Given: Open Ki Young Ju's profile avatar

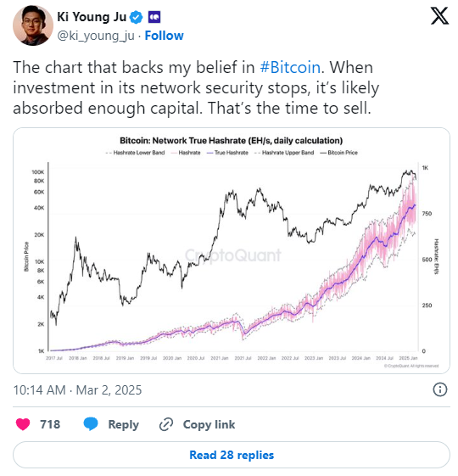Looking at the screenshot, I should coord(33,25).
